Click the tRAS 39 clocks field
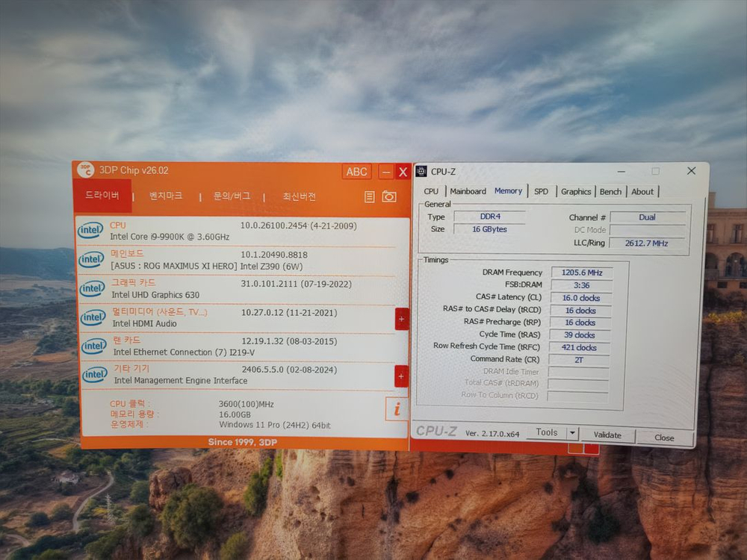 (x=580, y=335)
